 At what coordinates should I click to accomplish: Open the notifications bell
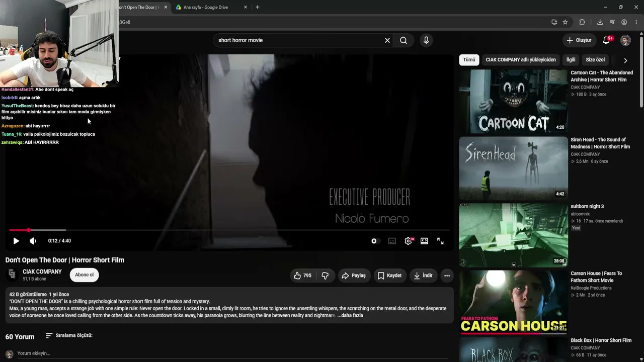(x=606, y=40)
